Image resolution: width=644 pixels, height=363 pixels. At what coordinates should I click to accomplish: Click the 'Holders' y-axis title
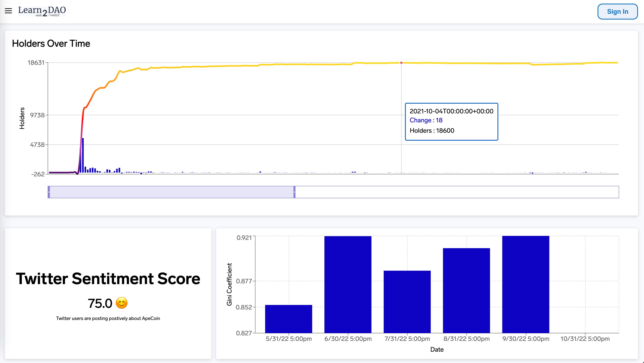[22, 118]
